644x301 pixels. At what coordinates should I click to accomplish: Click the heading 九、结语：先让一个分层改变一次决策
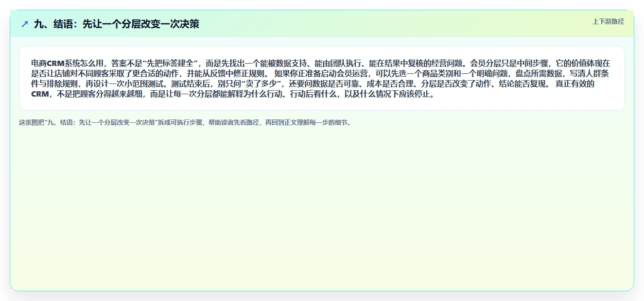coord(117,24)
